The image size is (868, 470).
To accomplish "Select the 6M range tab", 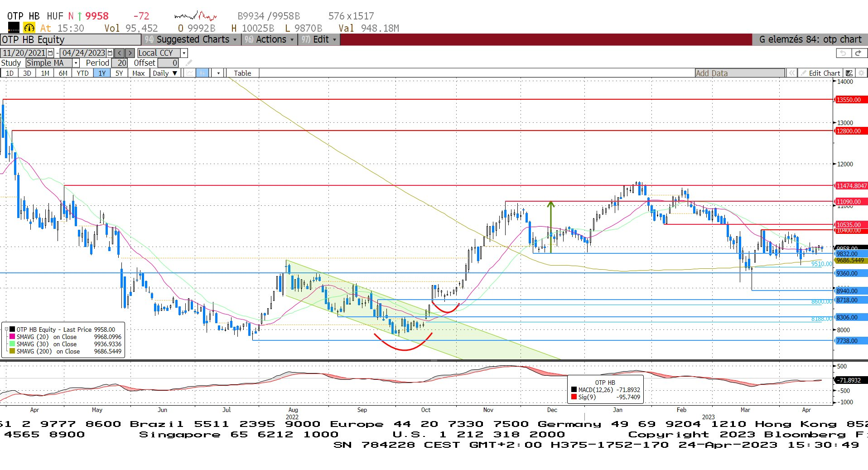I will click(x=63, y=73).
